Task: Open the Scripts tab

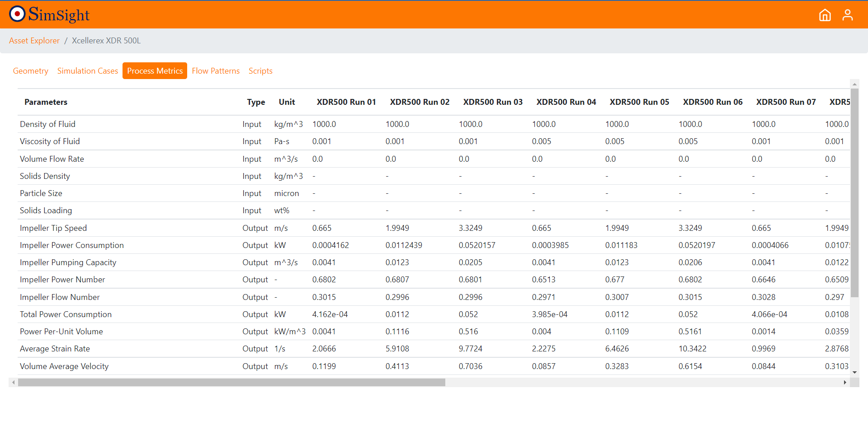Action: click(x=260, y=70)
